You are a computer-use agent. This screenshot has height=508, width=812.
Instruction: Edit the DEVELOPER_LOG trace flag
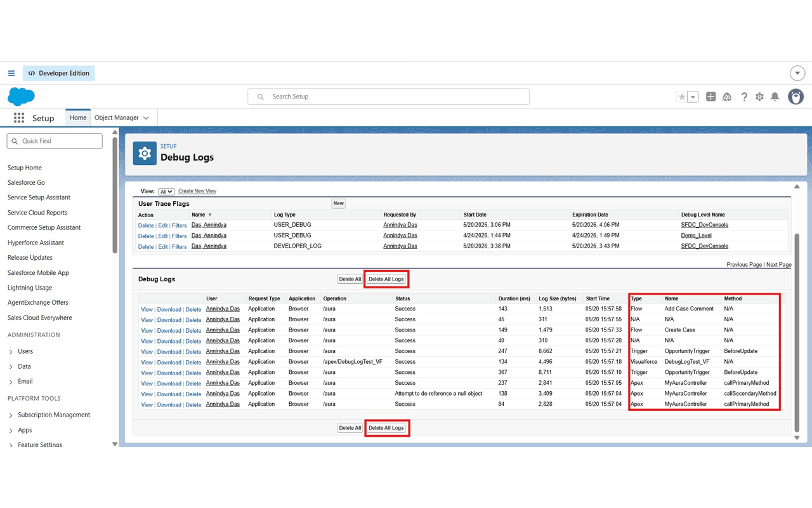click(x=163, y=246)
